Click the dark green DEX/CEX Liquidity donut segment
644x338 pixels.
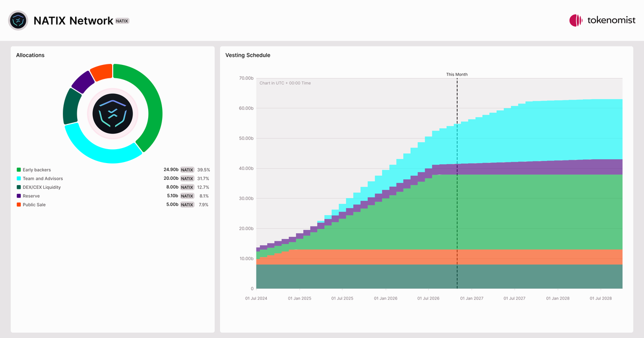(71, 106)
